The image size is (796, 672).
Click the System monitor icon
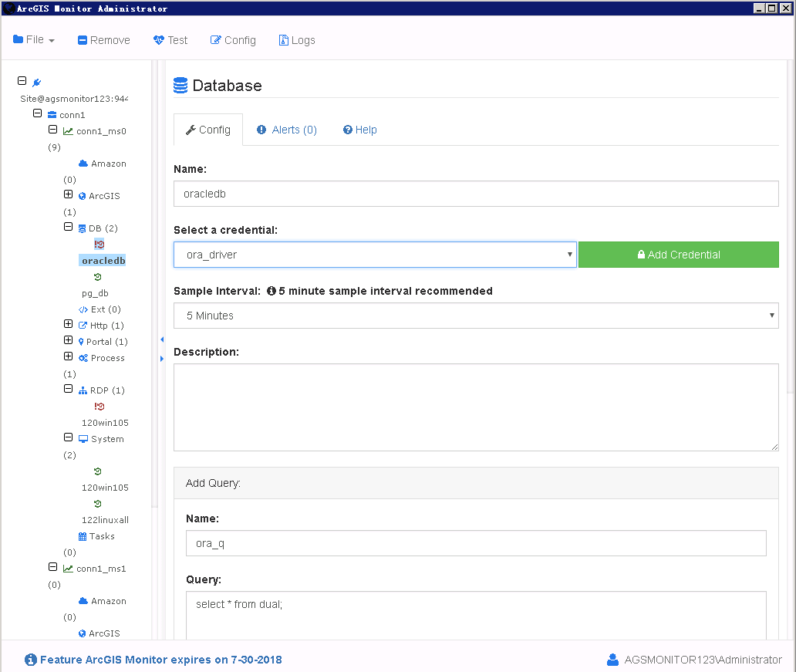(x=83, y=439)
